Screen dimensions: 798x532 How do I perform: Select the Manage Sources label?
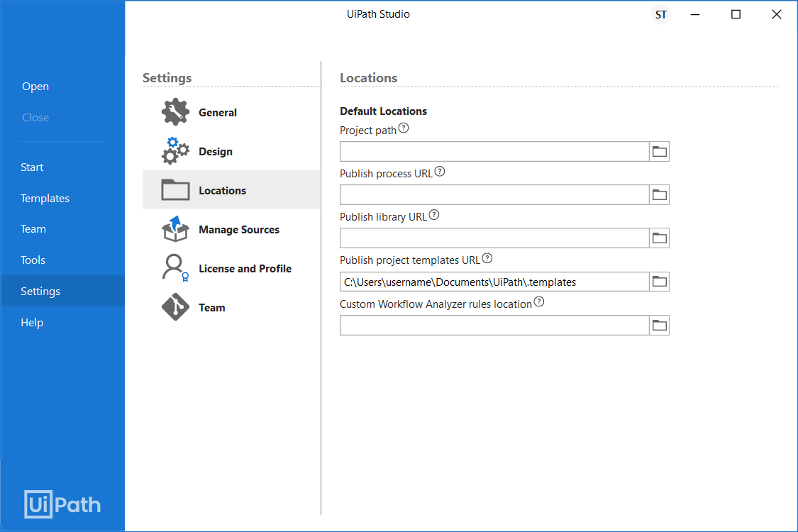239,230
